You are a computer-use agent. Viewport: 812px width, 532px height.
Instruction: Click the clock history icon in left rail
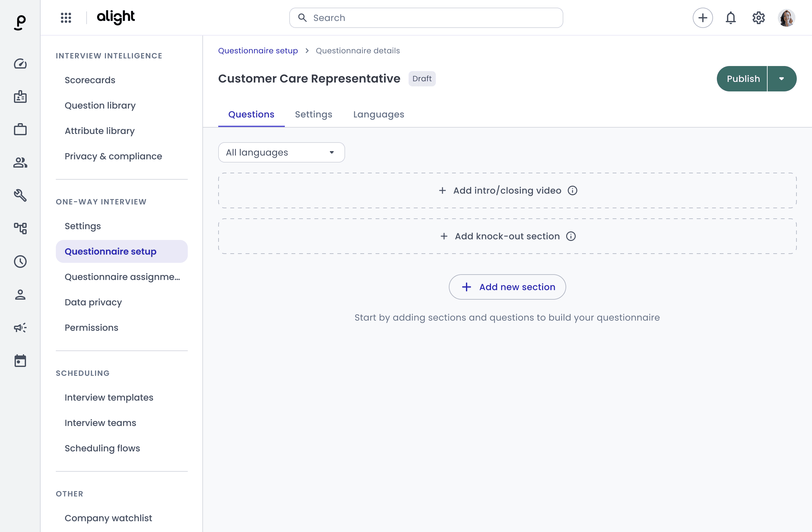tap(20, 262)
